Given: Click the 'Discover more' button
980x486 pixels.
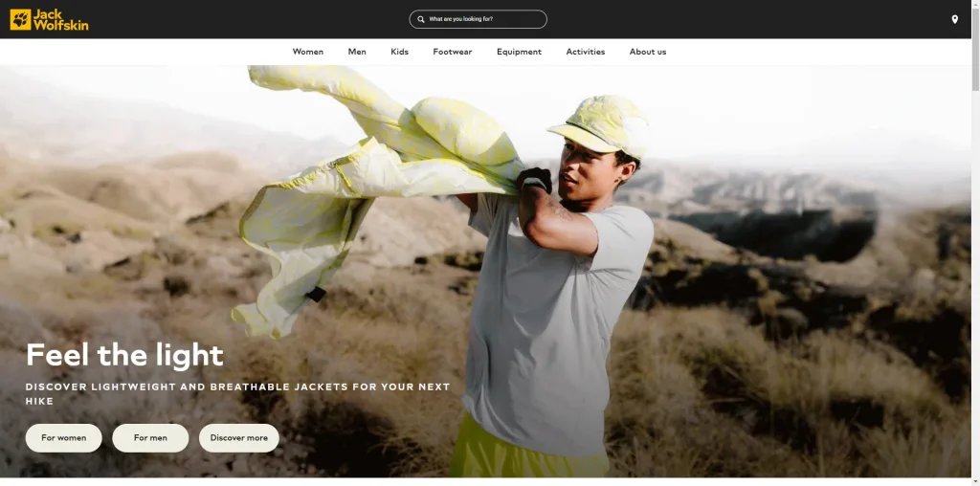Looking at the screenshot, I should click(238, 438).
